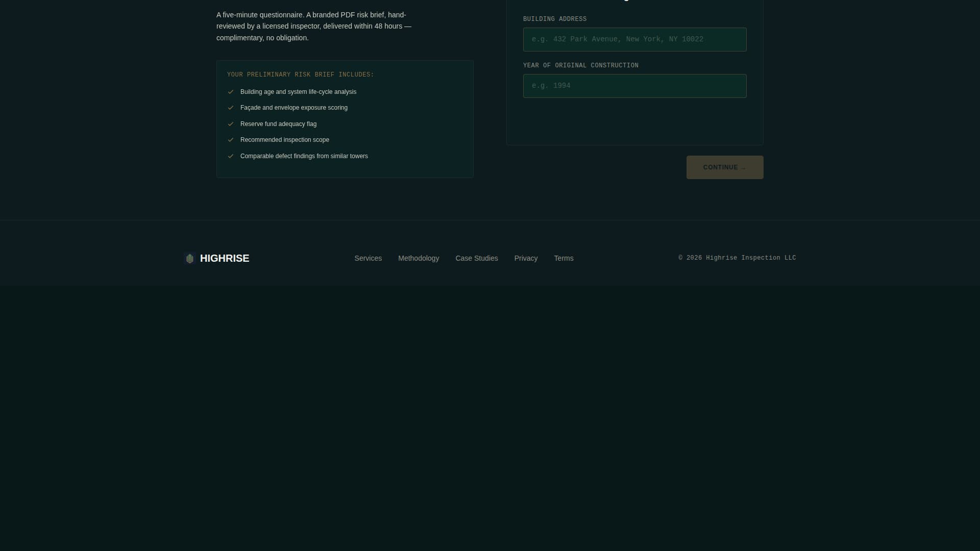Click the Continue button
The width and height of the screenshot is (980, 551).
point(724,167)
